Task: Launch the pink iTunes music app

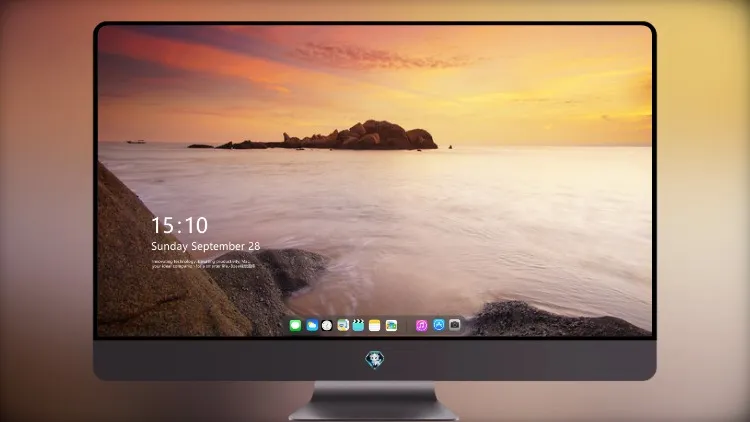Action: click(x=421, y=326)
